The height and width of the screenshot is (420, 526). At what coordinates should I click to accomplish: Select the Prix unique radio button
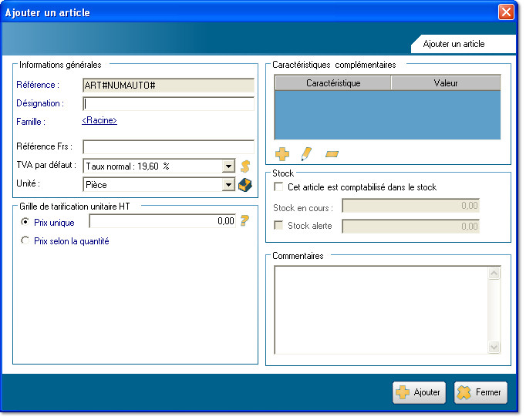[x=25, y=223]
